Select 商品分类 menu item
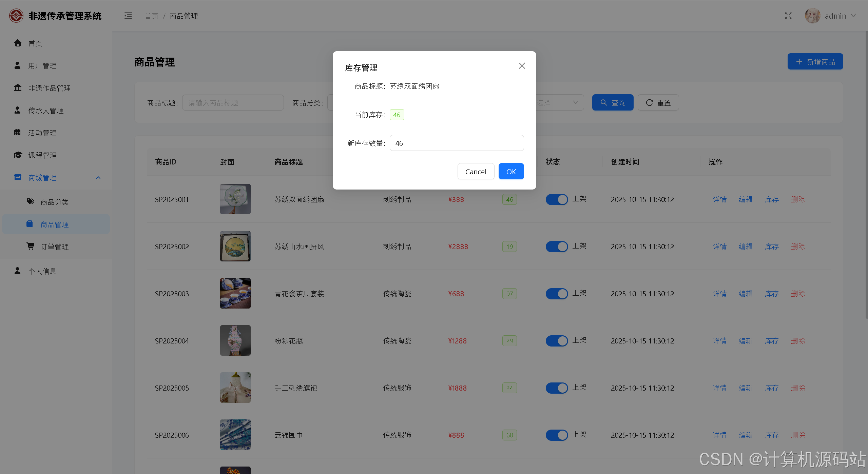This screenshot has height=474, width=868. click(x=55, y=202)
